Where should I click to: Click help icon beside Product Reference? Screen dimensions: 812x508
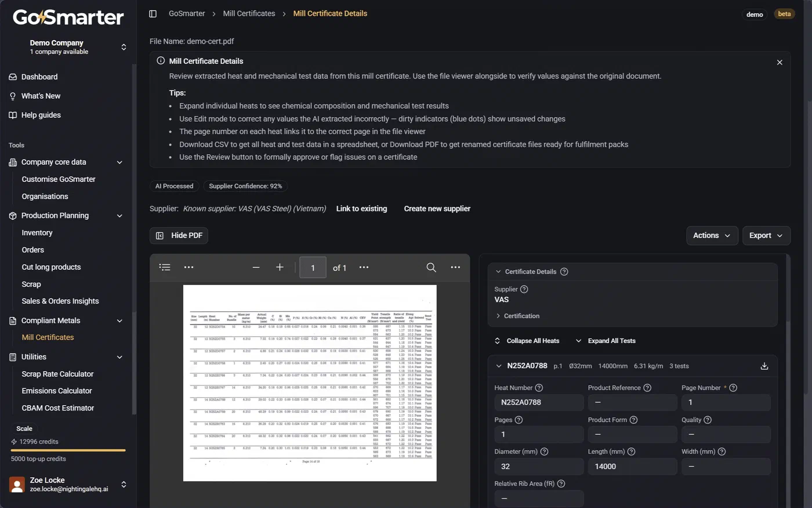[647, 388]
